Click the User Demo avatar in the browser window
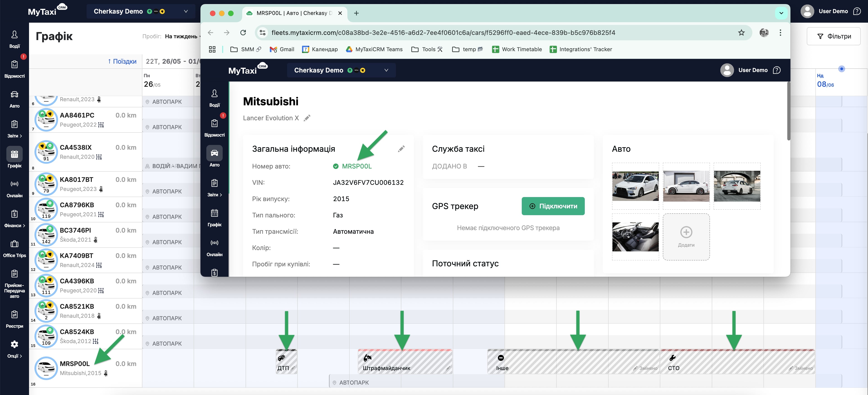 [727, 70]
